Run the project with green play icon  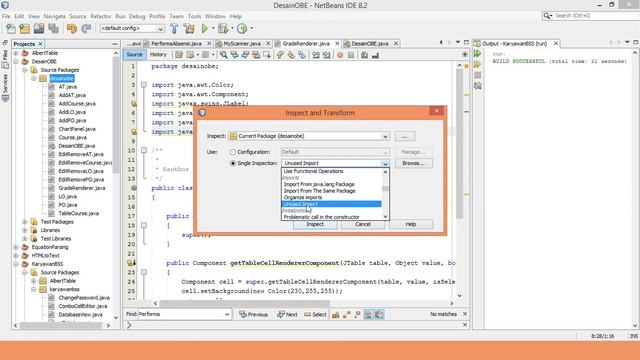[204, 29]
